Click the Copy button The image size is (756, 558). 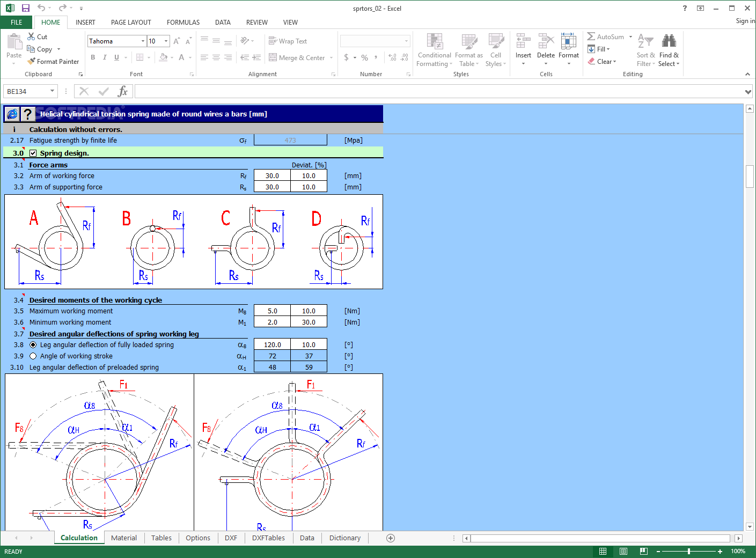40,49
